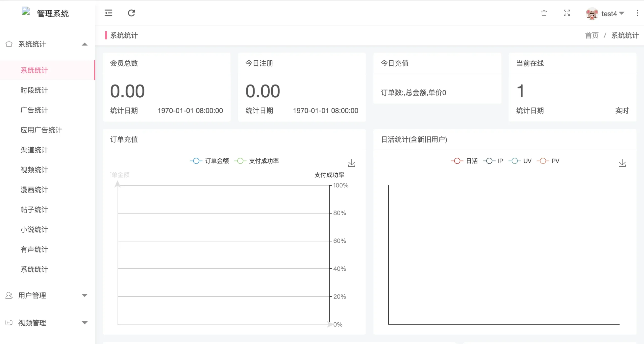Open 小说统计 menu item

tap(48, 229)
